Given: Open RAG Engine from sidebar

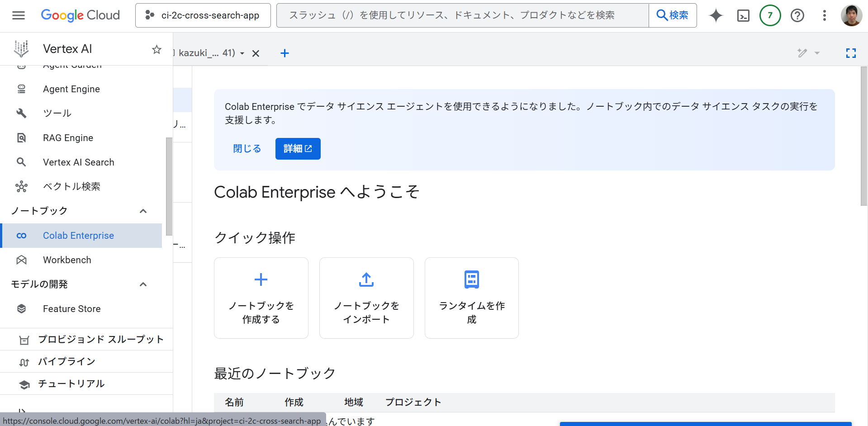Looking at the screenshot, I should (68, 138).
